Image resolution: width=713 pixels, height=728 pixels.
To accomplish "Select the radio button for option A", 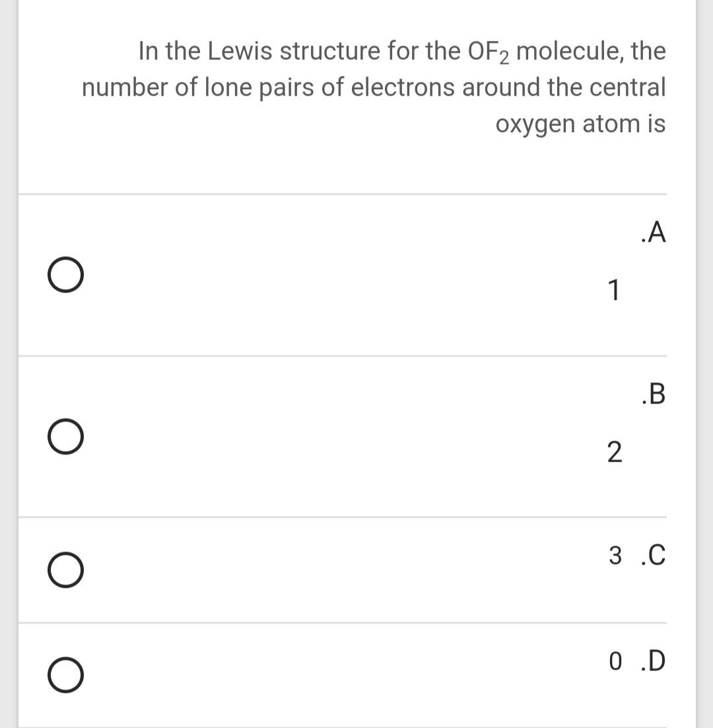I will [x=65, y=275].
